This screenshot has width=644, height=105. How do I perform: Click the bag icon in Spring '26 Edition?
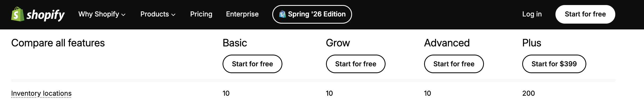tap(282, 14)
